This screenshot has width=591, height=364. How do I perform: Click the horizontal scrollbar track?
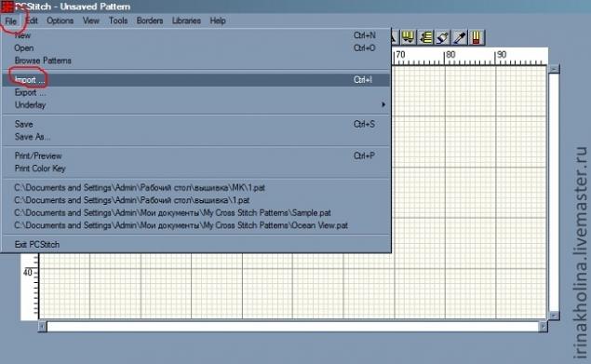(292, 326)
